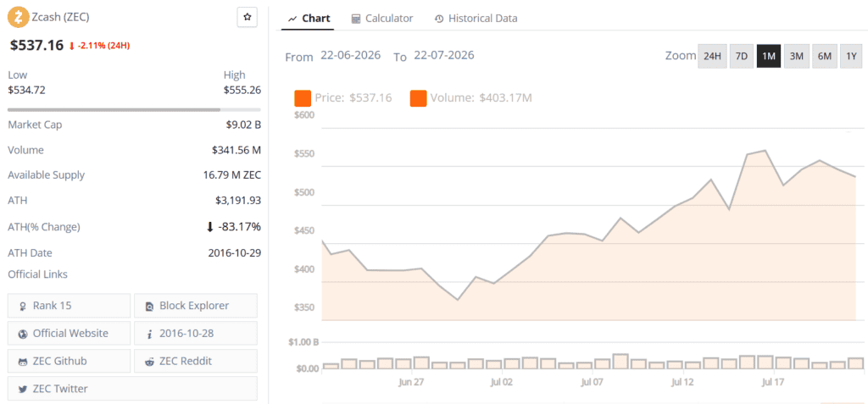Click the Chart tab line-graph icon
The width and height of the screenshot is (868, 404).
(x=292, y=19)
